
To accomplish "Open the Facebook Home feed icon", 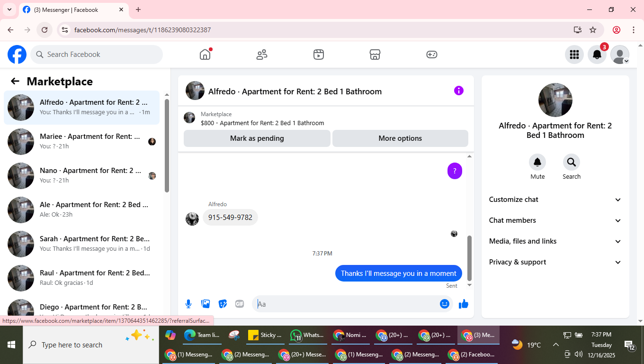I will (x=205, y=55).
